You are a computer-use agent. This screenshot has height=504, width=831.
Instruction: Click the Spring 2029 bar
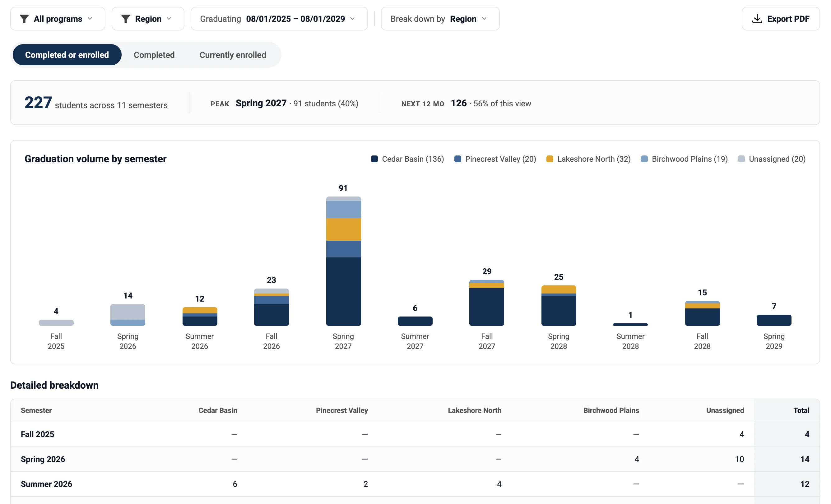coord(774,320)
